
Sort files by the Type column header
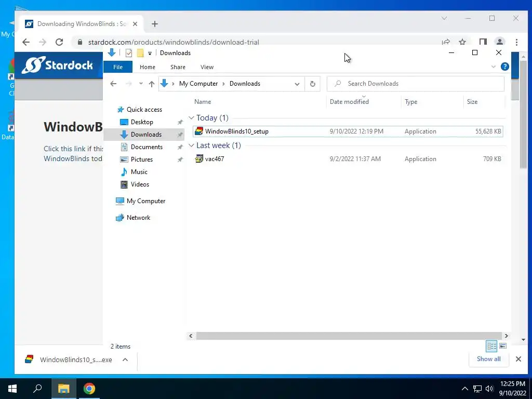click(411, 102)
